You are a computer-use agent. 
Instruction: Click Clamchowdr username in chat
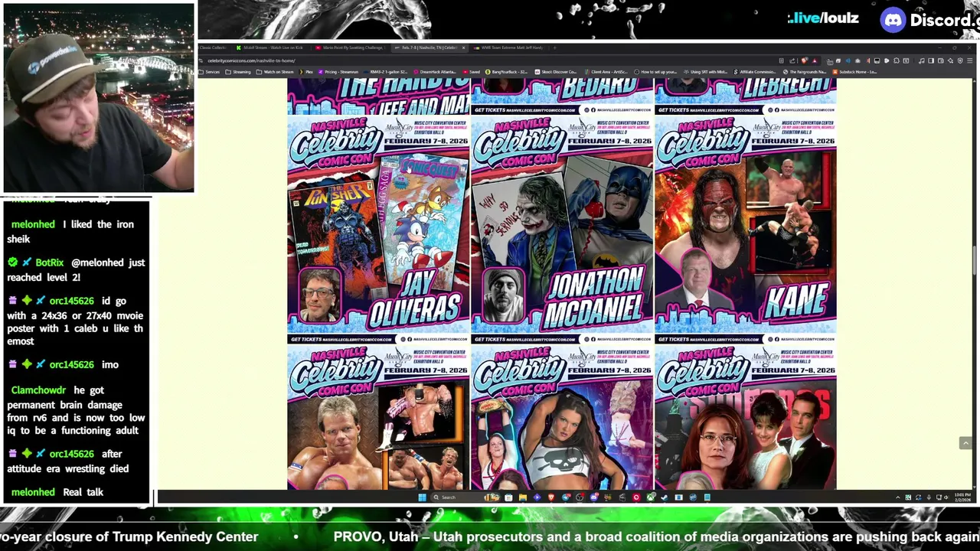pyautogui.click(x=38, y=390)
